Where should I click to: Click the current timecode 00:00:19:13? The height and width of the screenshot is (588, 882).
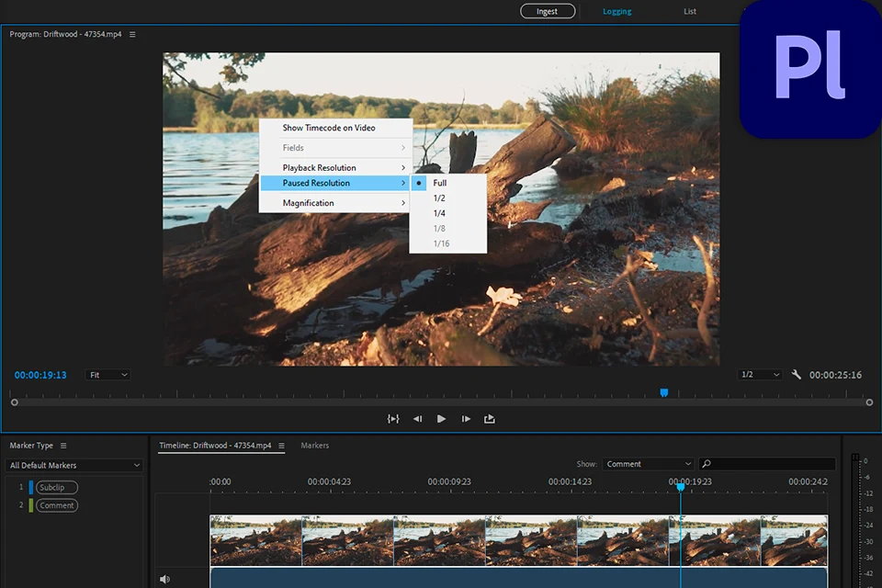40,375
